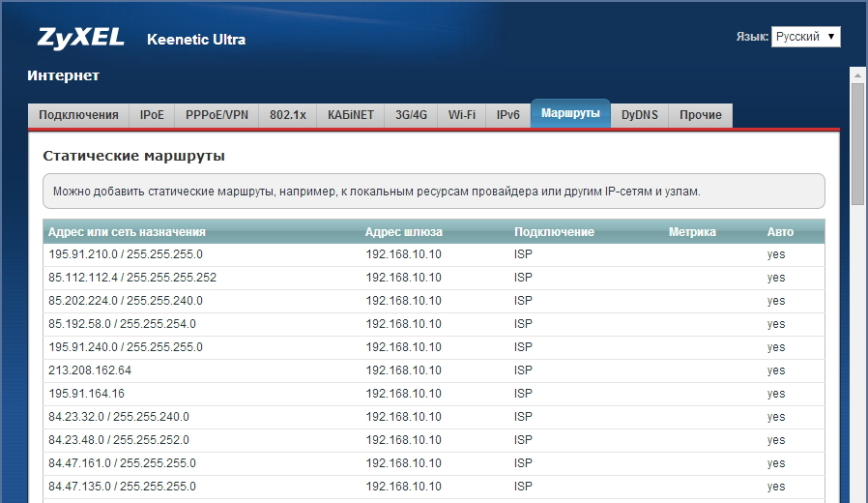Open the IPoE tab
Image resolution: width=868 pixels, height=503 pixels.
[x=152, y=115]
